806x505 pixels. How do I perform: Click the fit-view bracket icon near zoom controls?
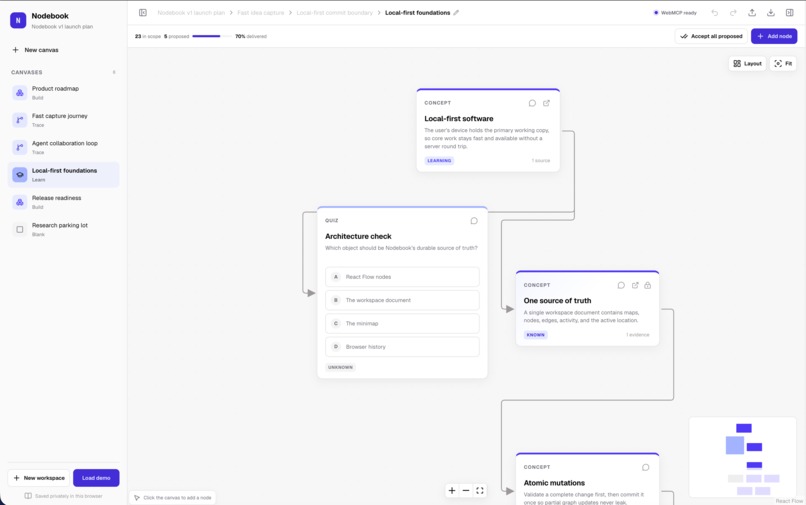tap(480, 490)
